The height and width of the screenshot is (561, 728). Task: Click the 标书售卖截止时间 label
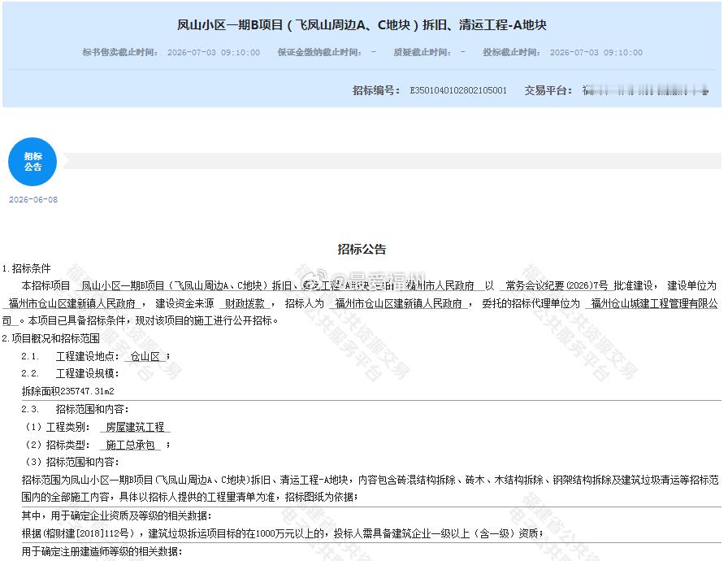click(x=119, y=53)
